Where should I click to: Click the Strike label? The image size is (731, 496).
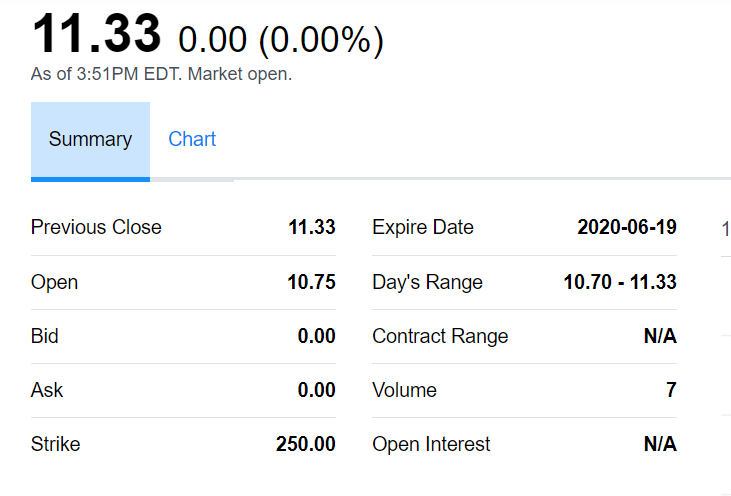[55, 444]
